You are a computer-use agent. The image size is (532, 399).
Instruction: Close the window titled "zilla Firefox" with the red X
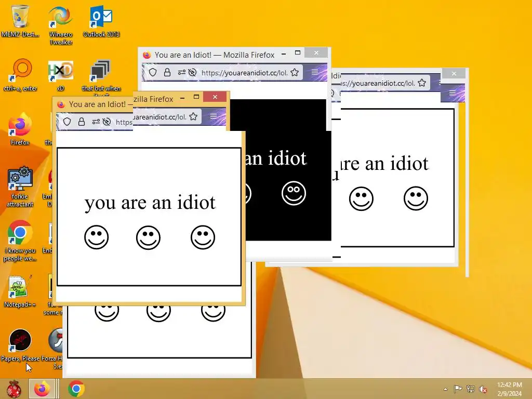pyautogui.click(x=215, y=97)
